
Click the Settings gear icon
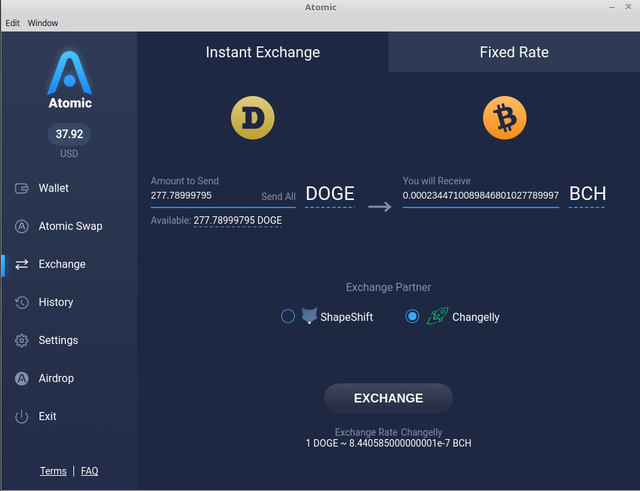(x=22, y=340)
